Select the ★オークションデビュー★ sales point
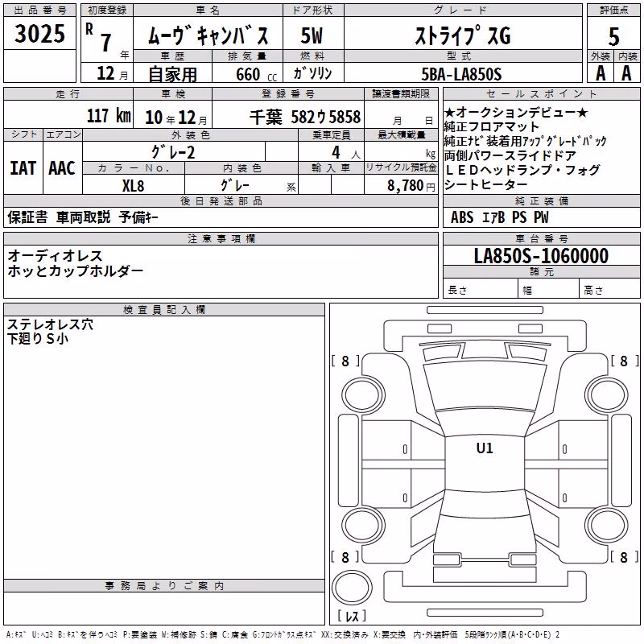The height and width of the screenshot is (644, 644). tap(516, 112)
